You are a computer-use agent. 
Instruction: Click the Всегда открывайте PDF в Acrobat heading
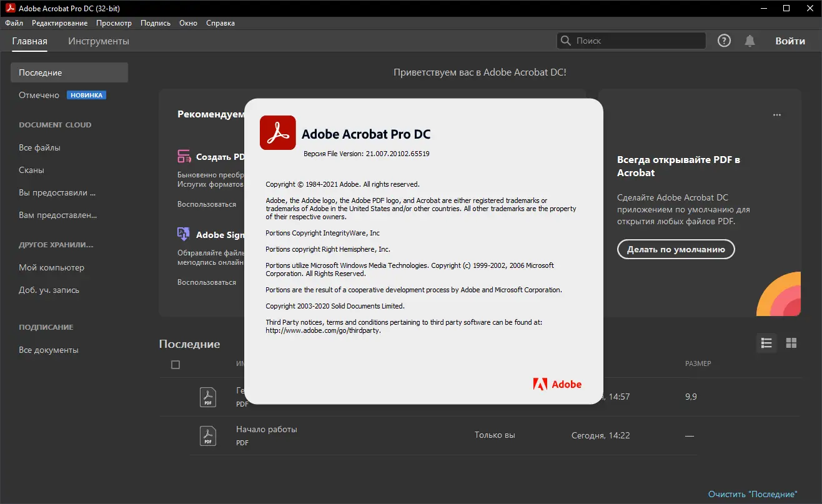click(x=678, y=166)
